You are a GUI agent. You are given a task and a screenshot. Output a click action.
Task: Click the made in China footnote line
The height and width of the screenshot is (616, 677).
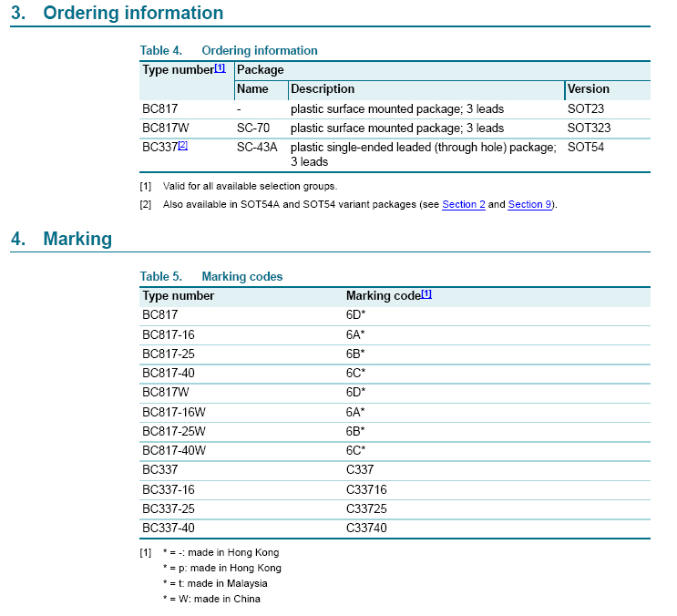(211, 599)
